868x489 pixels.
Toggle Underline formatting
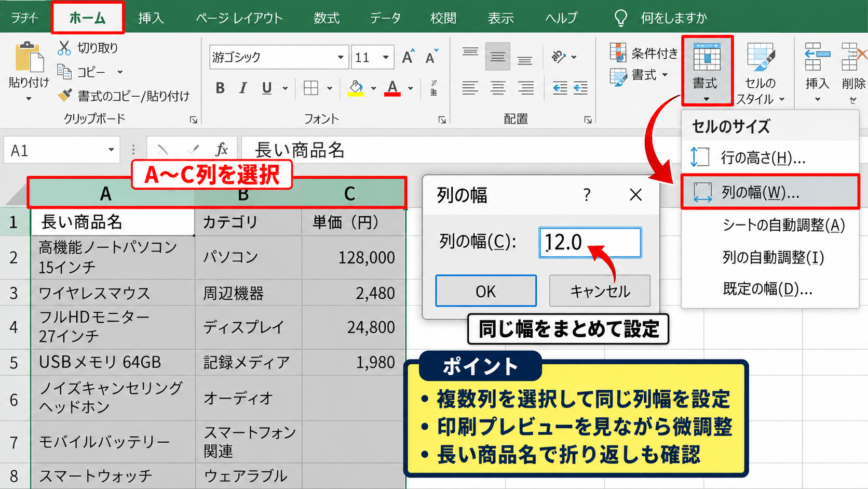click(267, 88)
